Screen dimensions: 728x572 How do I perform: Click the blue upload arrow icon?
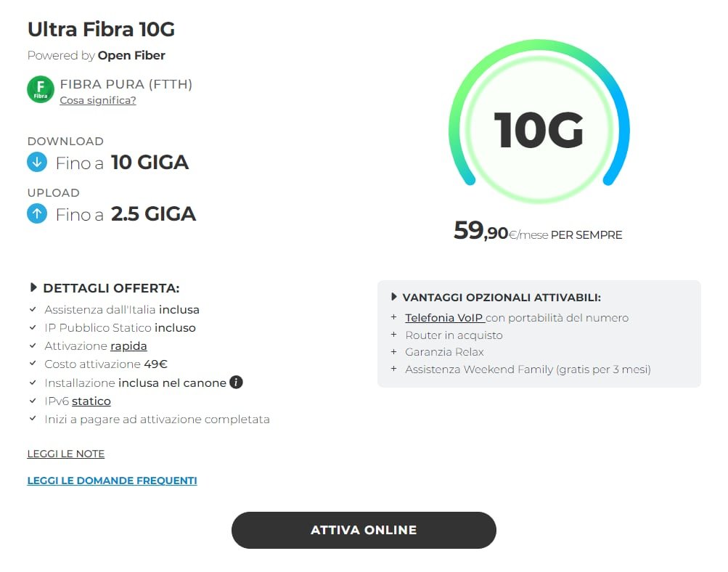(x=37, y=213)
